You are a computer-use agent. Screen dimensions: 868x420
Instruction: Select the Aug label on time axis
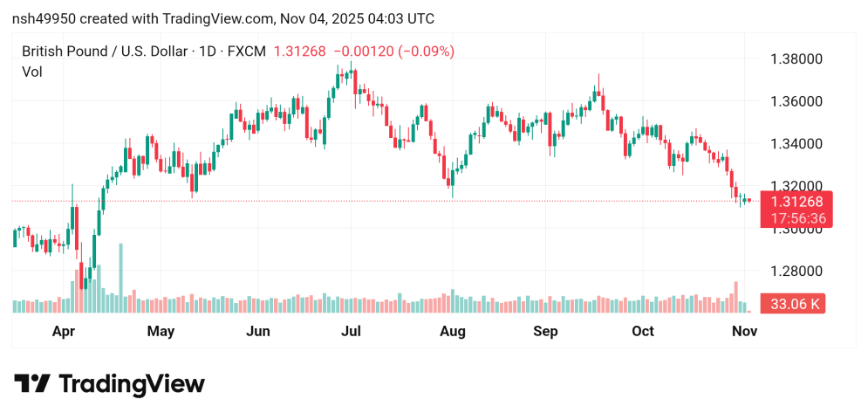pyautogui.click(x=452, y=332)
